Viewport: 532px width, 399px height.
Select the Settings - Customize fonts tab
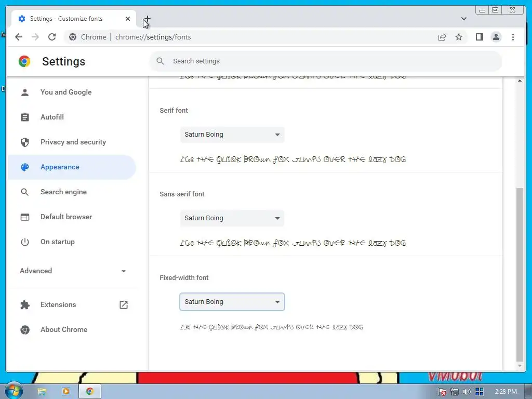pos(74,19)
